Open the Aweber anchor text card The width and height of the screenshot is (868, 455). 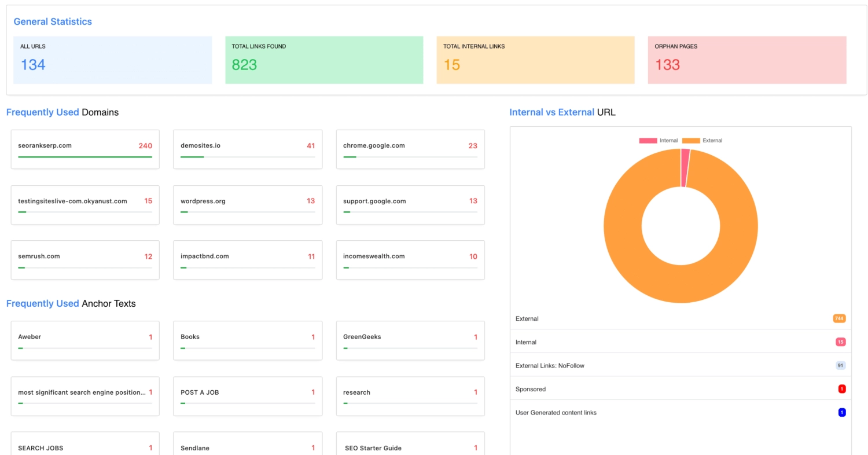pyautogui.click(x=85, y=340)
